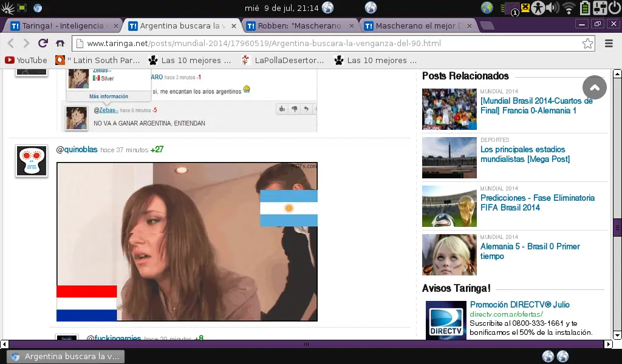The width and height of the screenshot is (622, 364).
Task: Open Predicciones - Fase Eliminatoria post
Action: pos(538,203)
